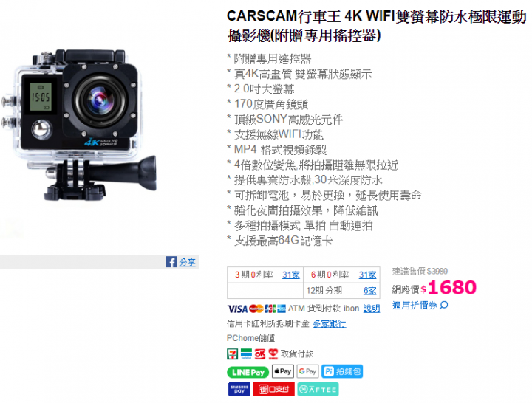Viewport: 532px width, 403px height.
Task: Open 31家 banks for 3期 0利率
Action: [291, 275]
